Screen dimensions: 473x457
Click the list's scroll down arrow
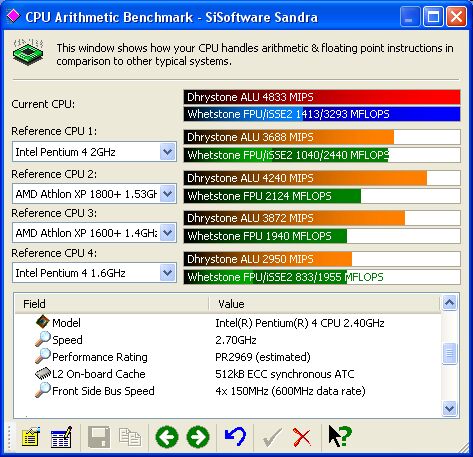click(x=450, y=408)
